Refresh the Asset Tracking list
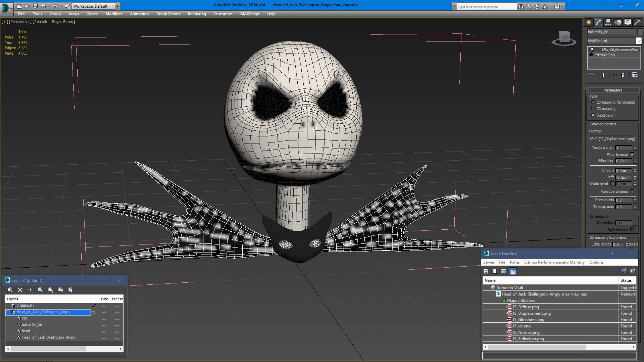Screen dimensions: 644x362 coord(486,271)
